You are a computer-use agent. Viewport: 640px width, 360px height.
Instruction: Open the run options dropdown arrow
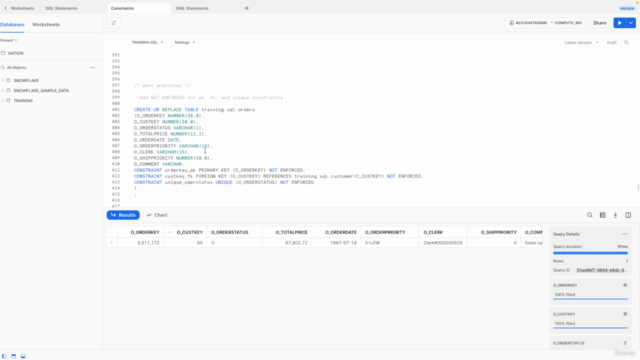(631, 23)
